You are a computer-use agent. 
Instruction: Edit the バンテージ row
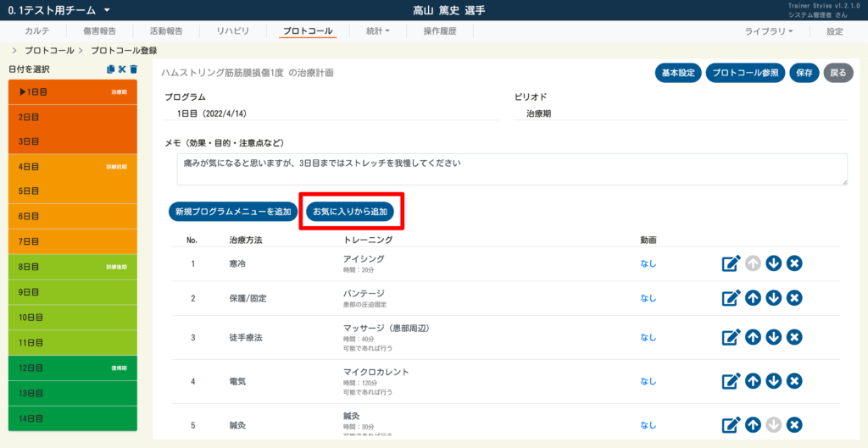pos(731,298)
